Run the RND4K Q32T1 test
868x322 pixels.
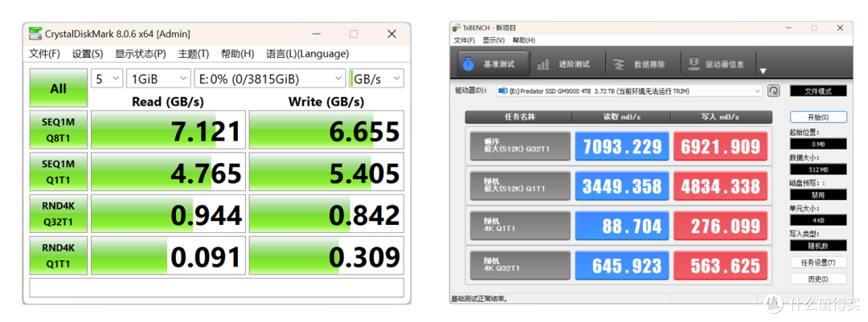pyautogui.click(x=58, y=214)
